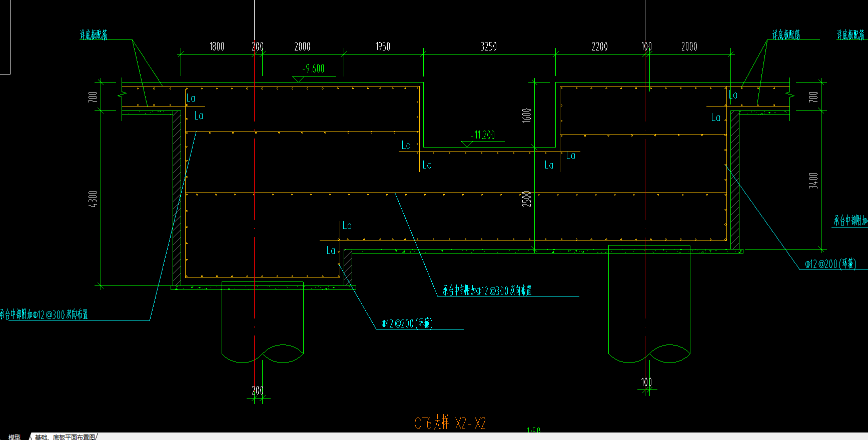Image resolution: width=868 pixels, height=440 pixels.
Task: Select the top-left 详底板配筋 annotation
Action: (94, 34)
